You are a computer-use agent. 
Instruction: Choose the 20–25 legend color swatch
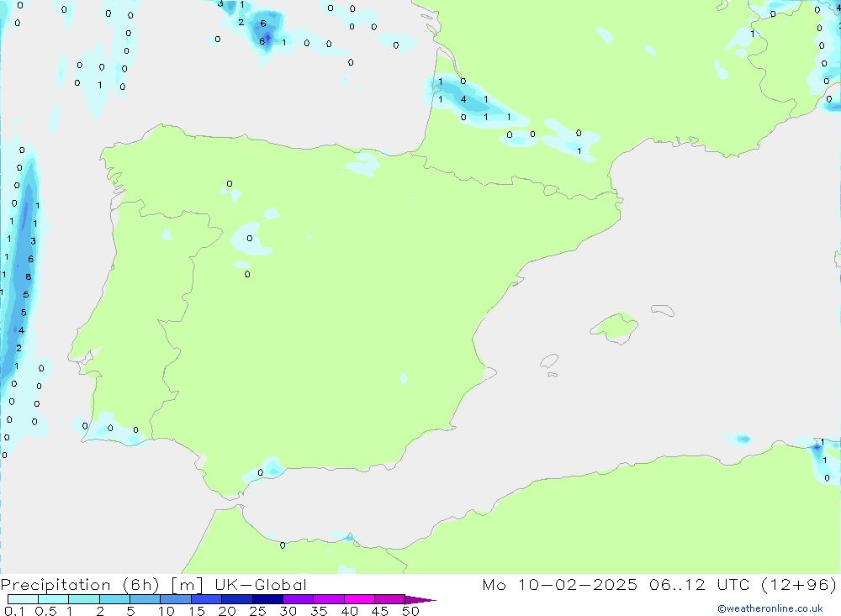(x=237, y=599)
